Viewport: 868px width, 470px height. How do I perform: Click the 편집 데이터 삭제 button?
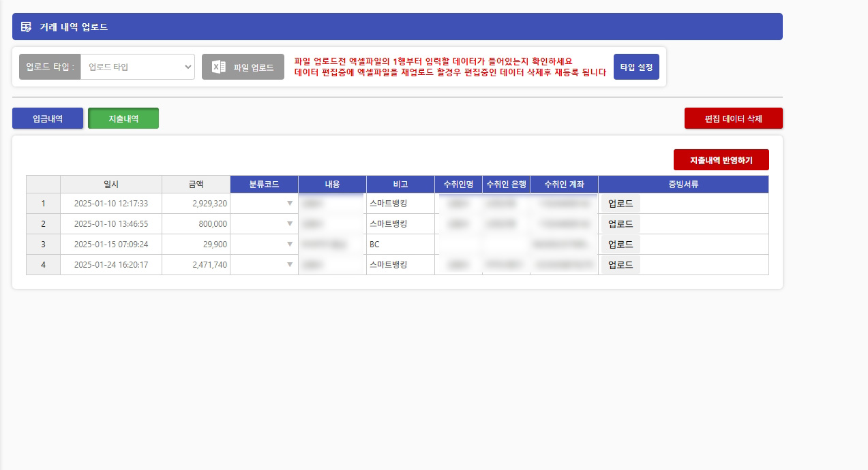tap(733, 118)
